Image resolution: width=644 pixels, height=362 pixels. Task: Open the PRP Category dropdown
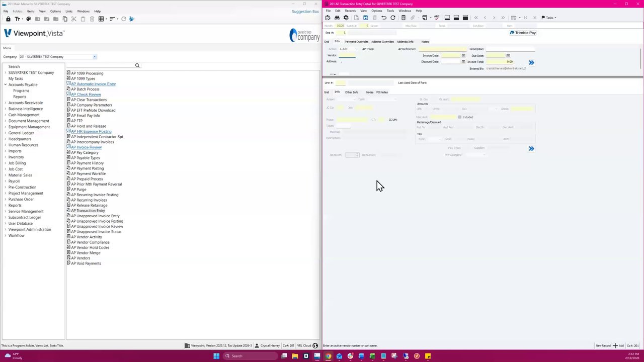pos(484,155)
